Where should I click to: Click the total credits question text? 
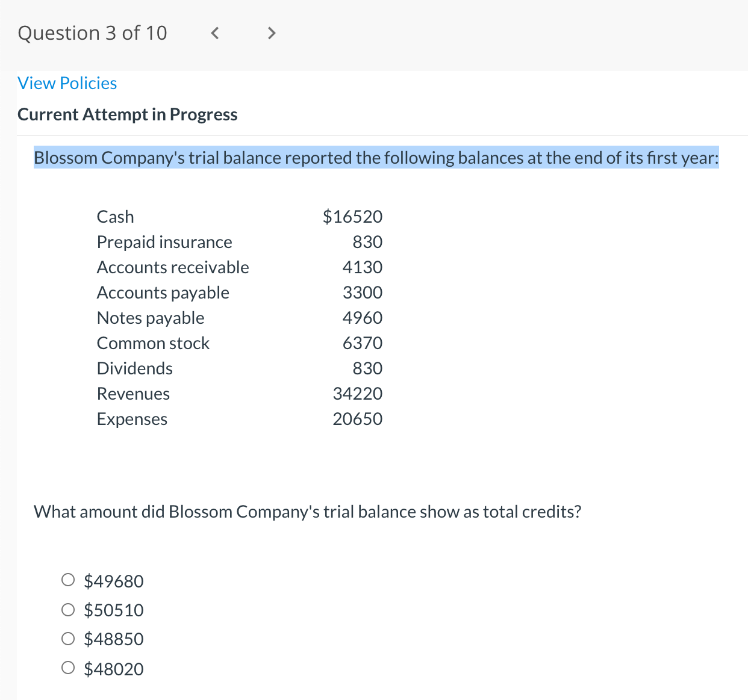308,512
